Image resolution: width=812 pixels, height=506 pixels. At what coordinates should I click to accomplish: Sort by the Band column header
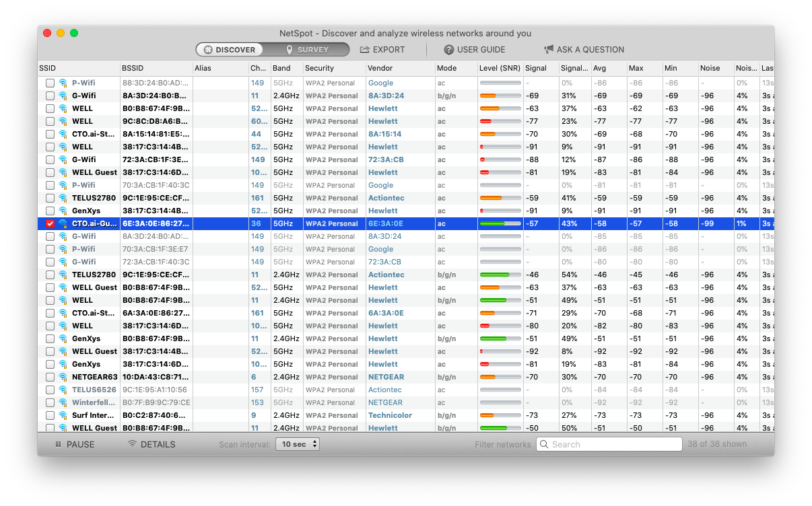point(286,68)
